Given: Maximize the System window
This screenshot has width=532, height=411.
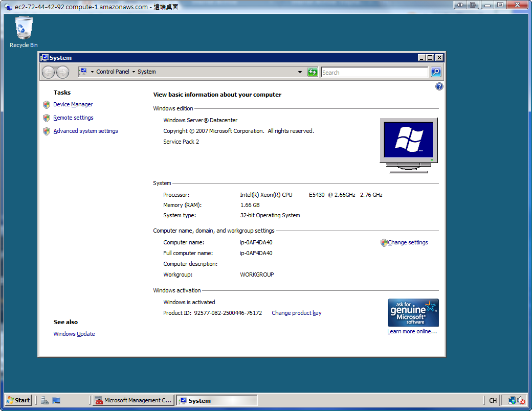Looking at the screenshot, I should pos(430,58).
